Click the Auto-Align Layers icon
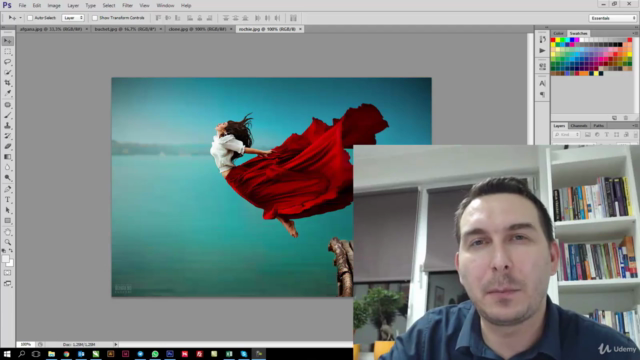The image size is (640, 360). [x=293, y=18]
